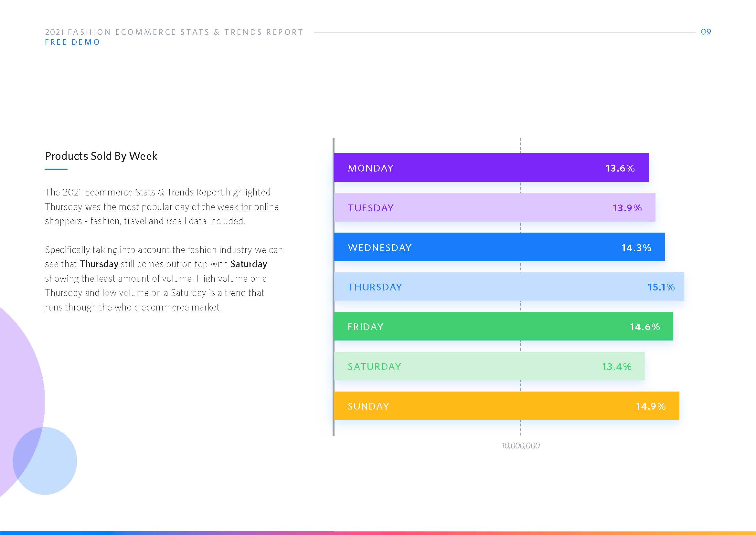The image size is (756, 535).
Task: Click the 13.4% Saturday value
Action: point(616,367)
